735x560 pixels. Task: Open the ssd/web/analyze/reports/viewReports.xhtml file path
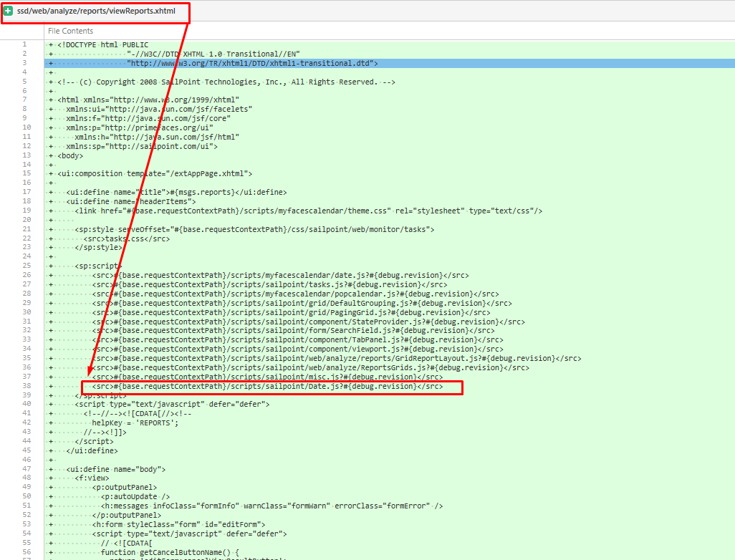pyautogui.click(x=96, y=11)
